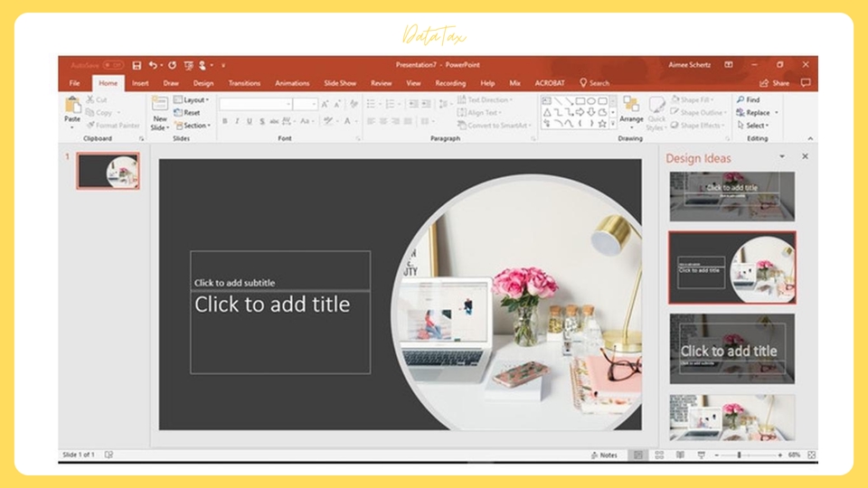Select the Slide Show tab
The height and width of the screenshot is (488, 868).
(x=340, y=83)
